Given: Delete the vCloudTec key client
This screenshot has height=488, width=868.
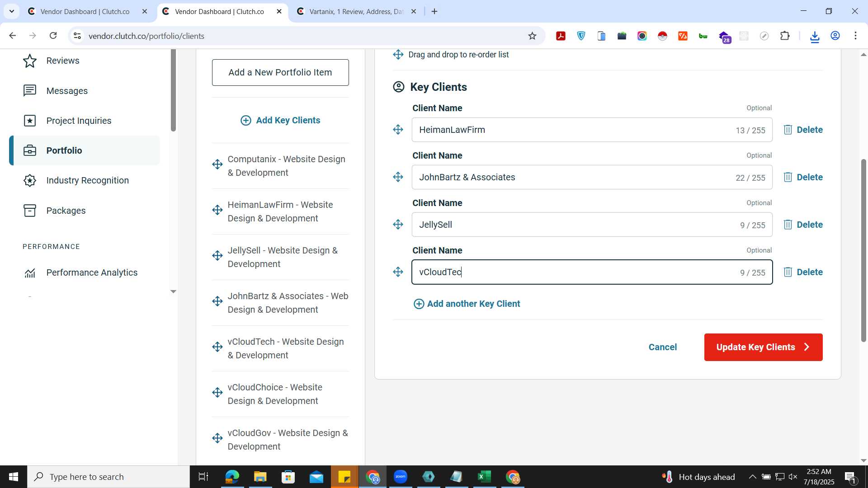Looking at the screenshot, I should coord(803,272).
